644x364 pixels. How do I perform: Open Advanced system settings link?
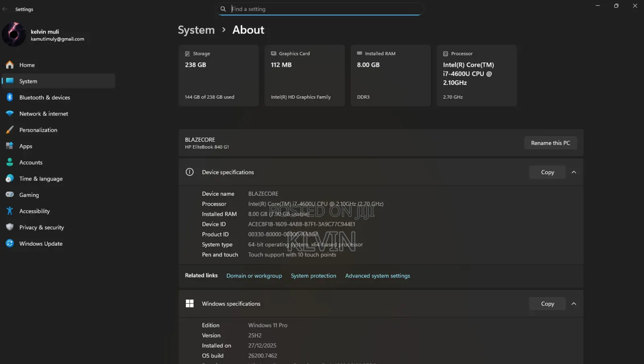[378, 276]
